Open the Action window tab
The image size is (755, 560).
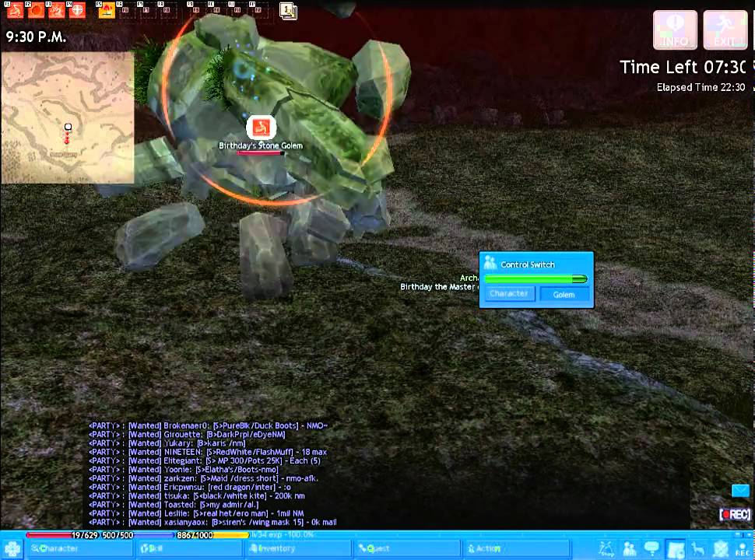pyautogui.click(x=517, y=548)
